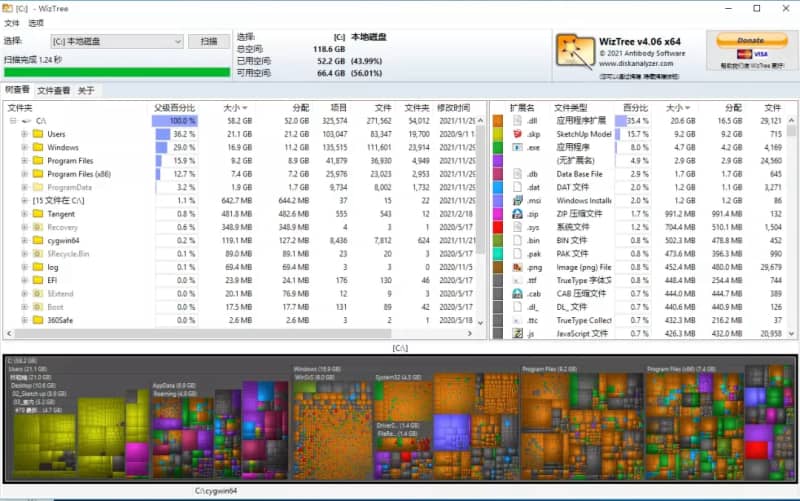Click the .cab archive file icon
The image size is (800, 501).
click(x=517, y=293)
